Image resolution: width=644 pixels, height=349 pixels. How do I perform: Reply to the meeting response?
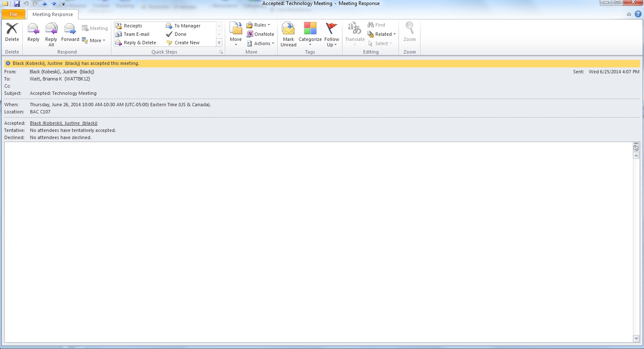tap(33, 32)
